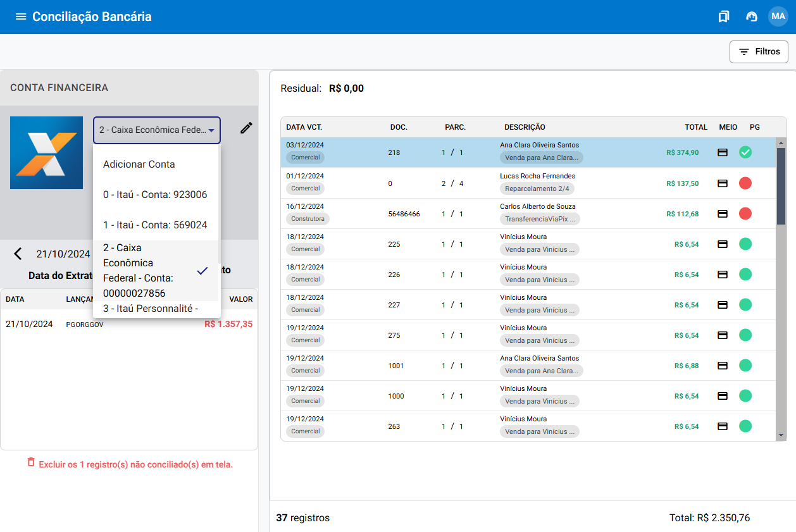Image resolution: width=796 pixels, height=532 pixels.
Task: Open the support headset icon
Action: [752, 16]
